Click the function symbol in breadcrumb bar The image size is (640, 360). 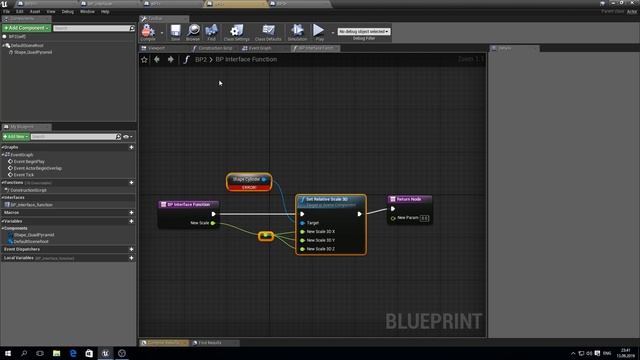point(186,60)
